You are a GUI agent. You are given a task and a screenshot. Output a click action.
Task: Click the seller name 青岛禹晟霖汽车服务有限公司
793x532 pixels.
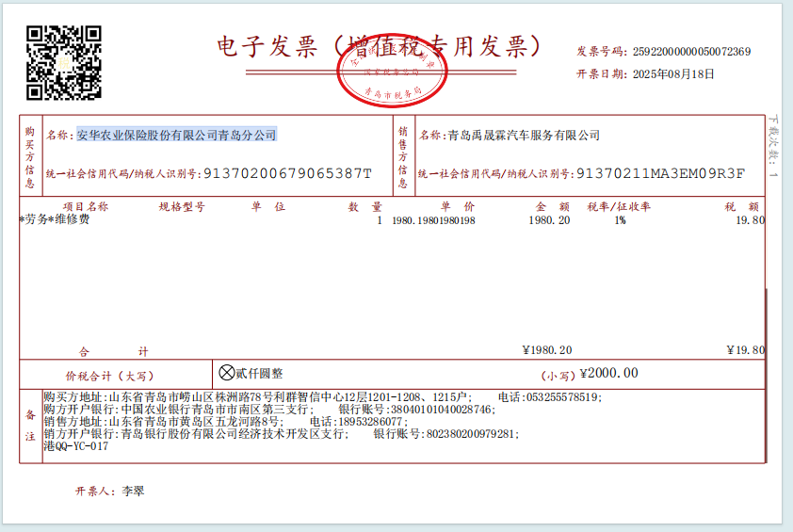(x=524, y=136)
